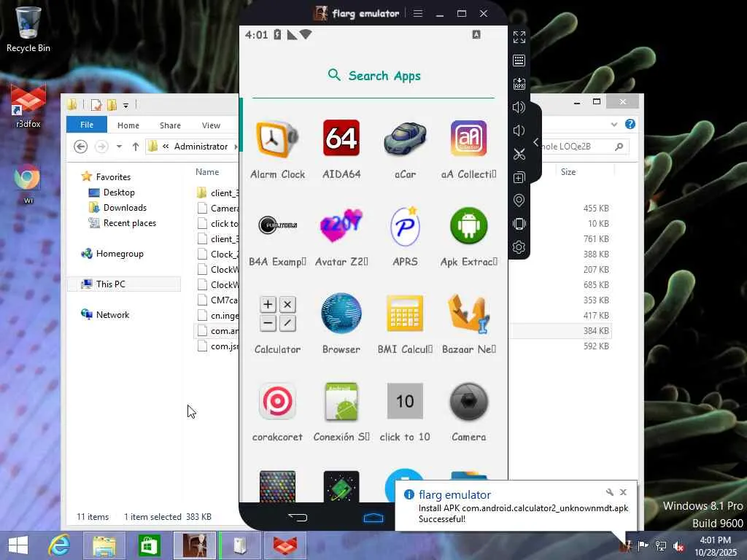Image resolution: width=747 pixels, height=560 pixels.
Task: Open the emulator location pin icon
Action: pos(519,201)
